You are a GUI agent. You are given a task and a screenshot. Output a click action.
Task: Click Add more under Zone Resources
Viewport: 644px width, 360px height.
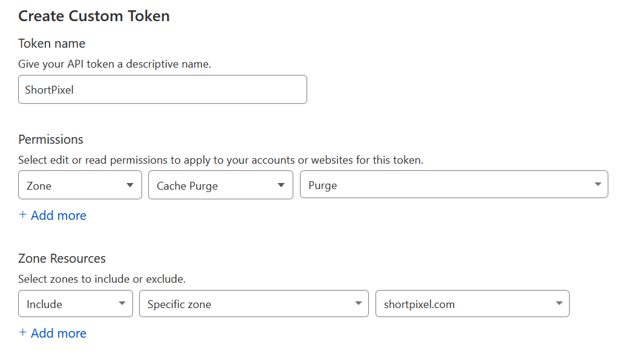58,333
